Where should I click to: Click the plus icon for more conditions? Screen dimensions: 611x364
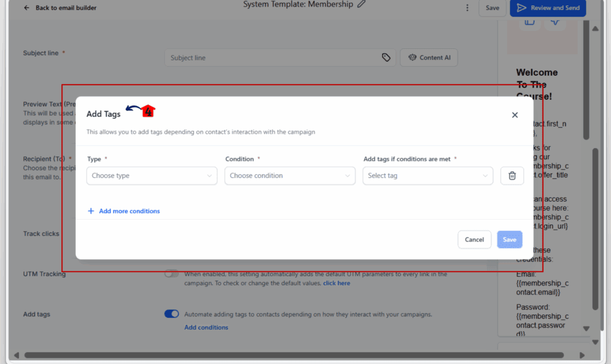pos(91,211)
